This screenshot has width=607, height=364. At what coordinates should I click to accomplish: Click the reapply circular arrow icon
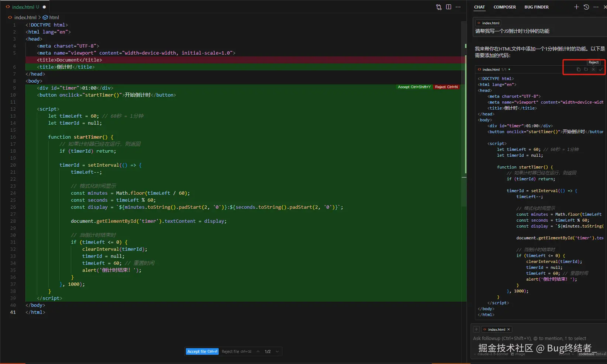[586, 69]
